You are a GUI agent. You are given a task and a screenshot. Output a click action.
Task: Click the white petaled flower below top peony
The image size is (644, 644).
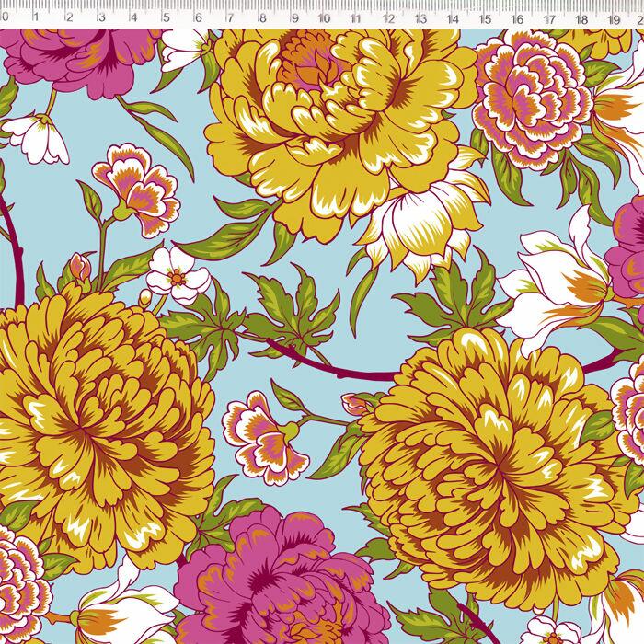(x=419, y=221)
